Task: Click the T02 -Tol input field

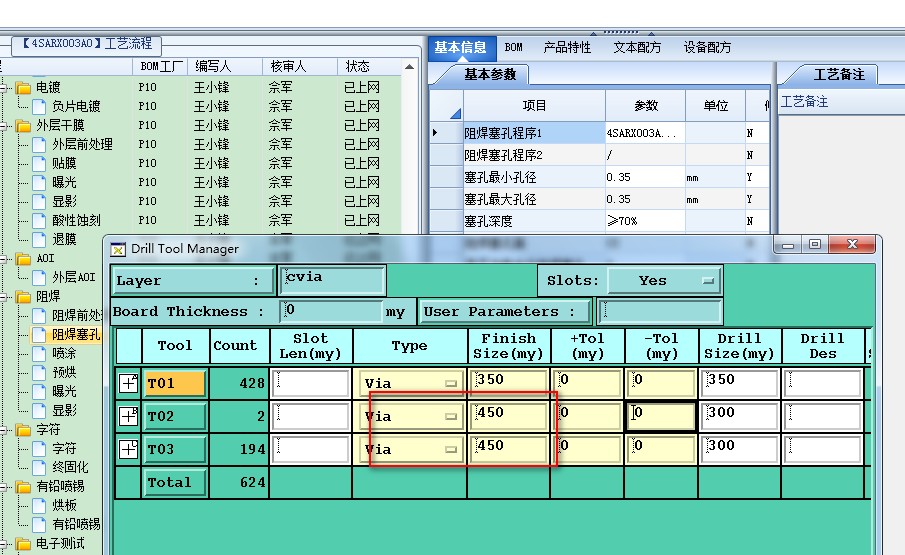Action: pyautogui.click(x=661, y=416)
